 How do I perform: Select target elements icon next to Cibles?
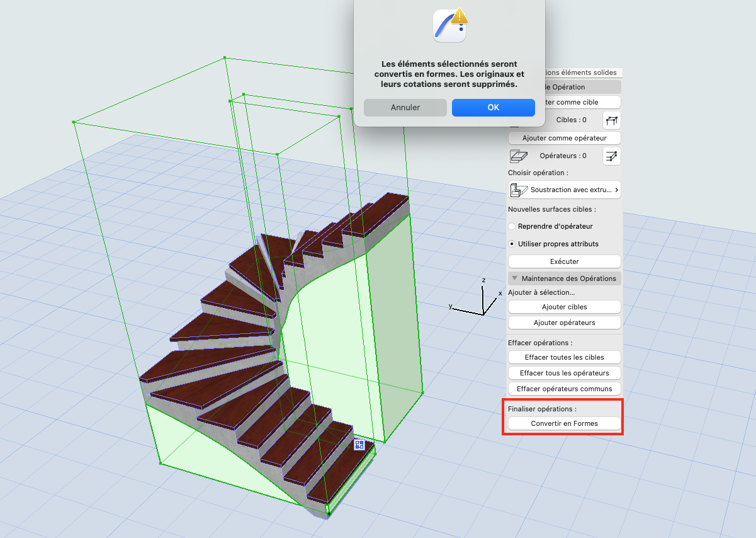click(611, 120)
